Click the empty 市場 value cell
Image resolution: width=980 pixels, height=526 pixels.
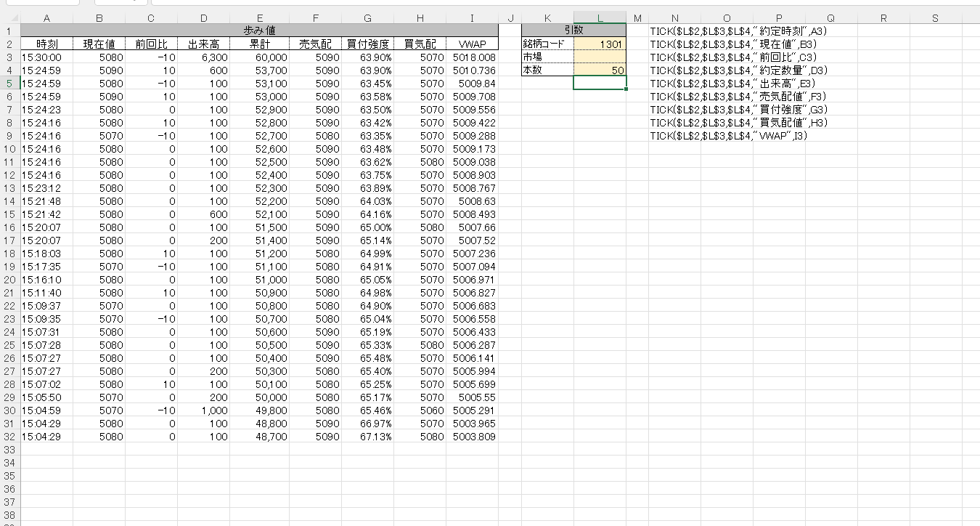point(600,57)
